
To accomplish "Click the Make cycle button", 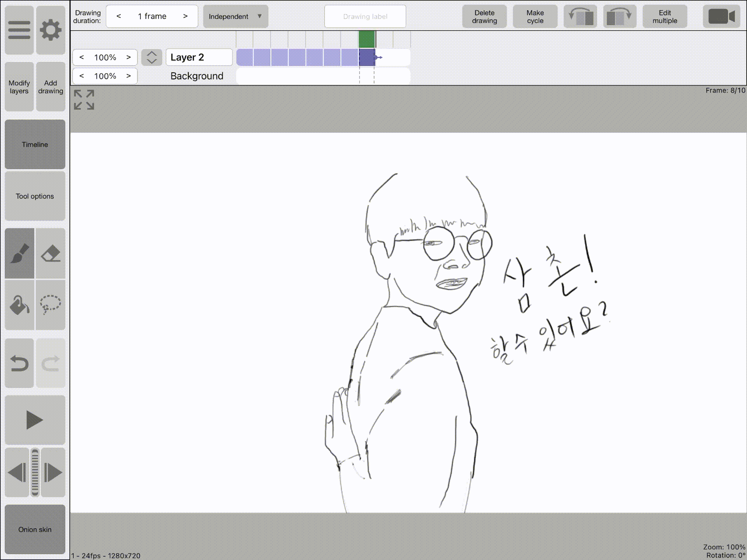I will click(535, 17).
